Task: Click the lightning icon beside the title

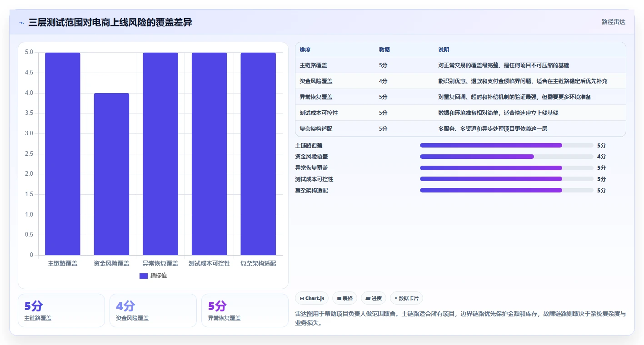Action: pyautogui.click(x=21, y=22)
